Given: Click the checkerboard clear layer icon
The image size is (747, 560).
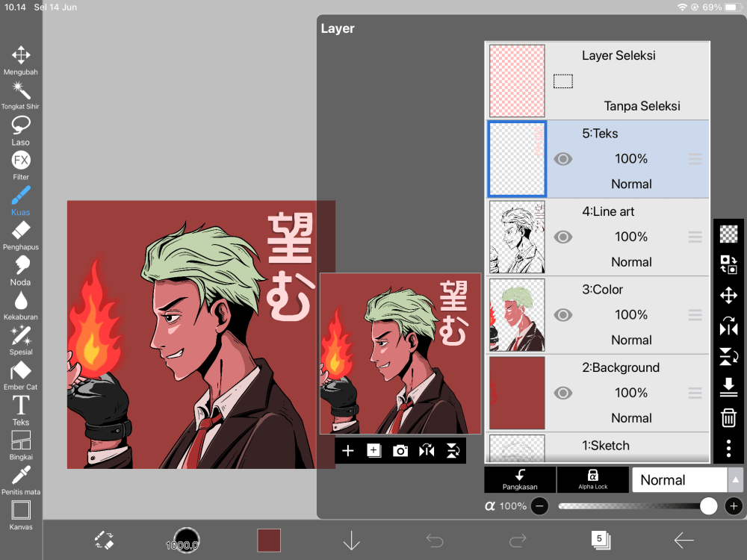Looking at the screenshot, I should (x=728, y=234).
